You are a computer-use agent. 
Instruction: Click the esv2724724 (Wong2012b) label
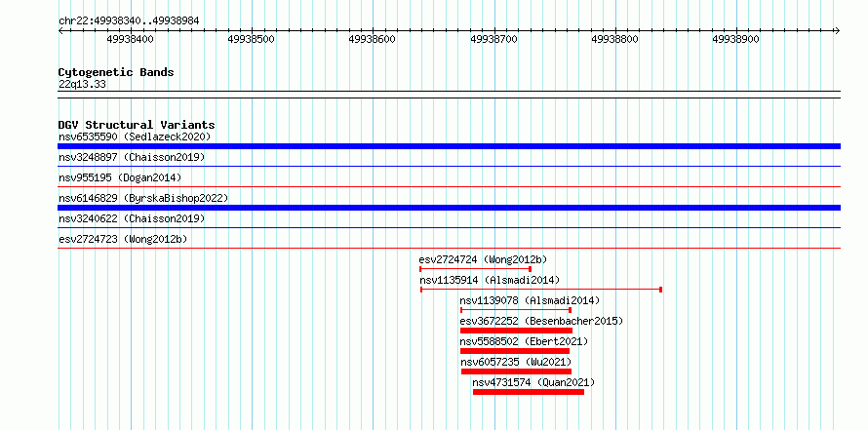(484, 259)
